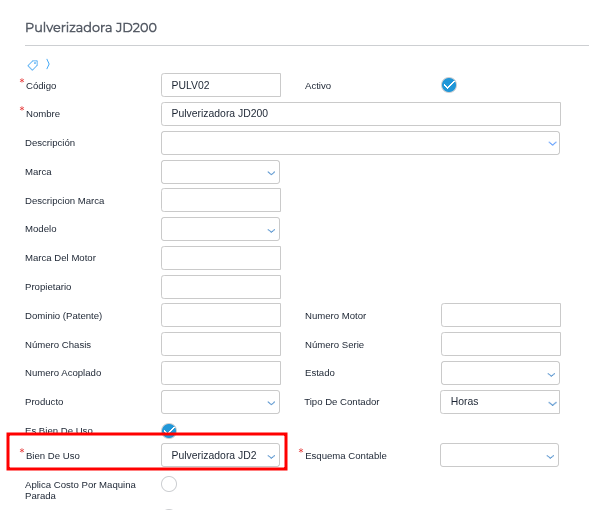Screen dimensions: 589x510
Task: Open the Producto dropdown
Action: 220,402
